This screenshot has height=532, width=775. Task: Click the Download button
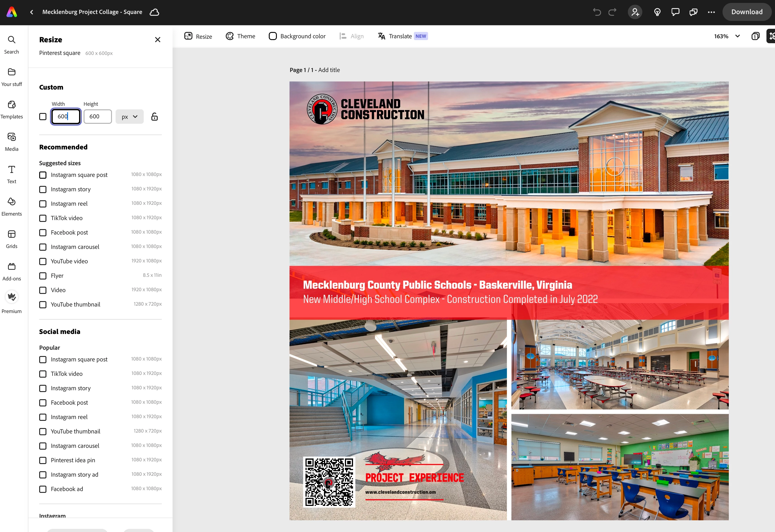click(x=747, y=12)
